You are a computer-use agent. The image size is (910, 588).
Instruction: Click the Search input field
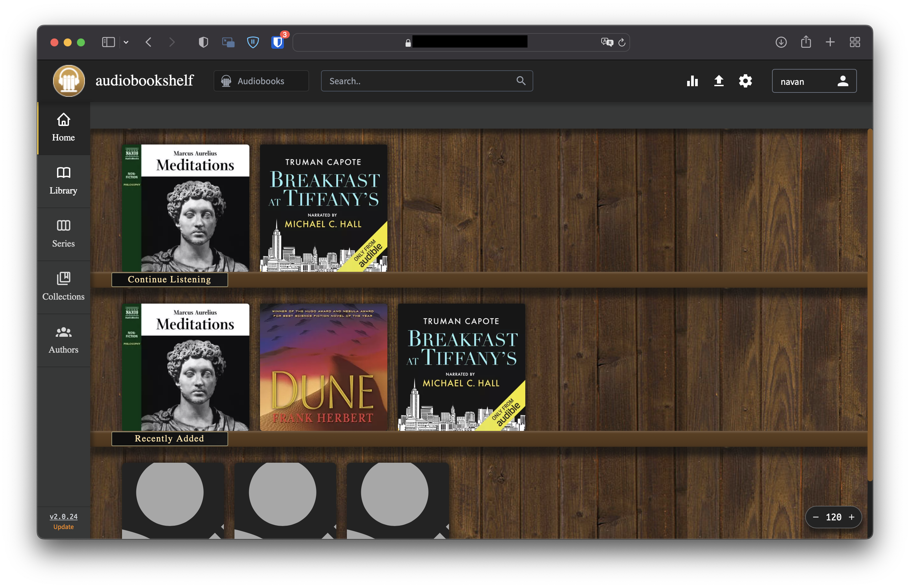426,81
